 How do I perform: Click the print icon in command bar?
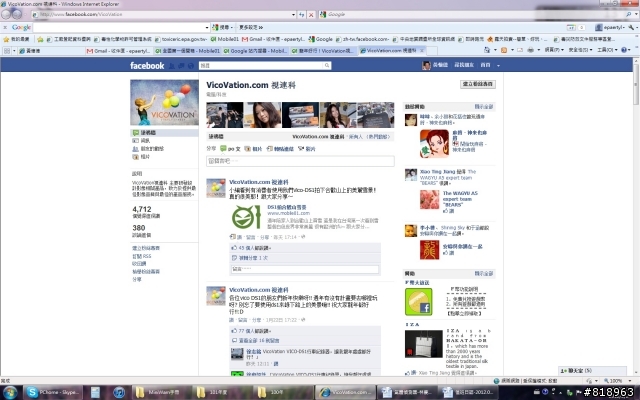tap(530, 50)
